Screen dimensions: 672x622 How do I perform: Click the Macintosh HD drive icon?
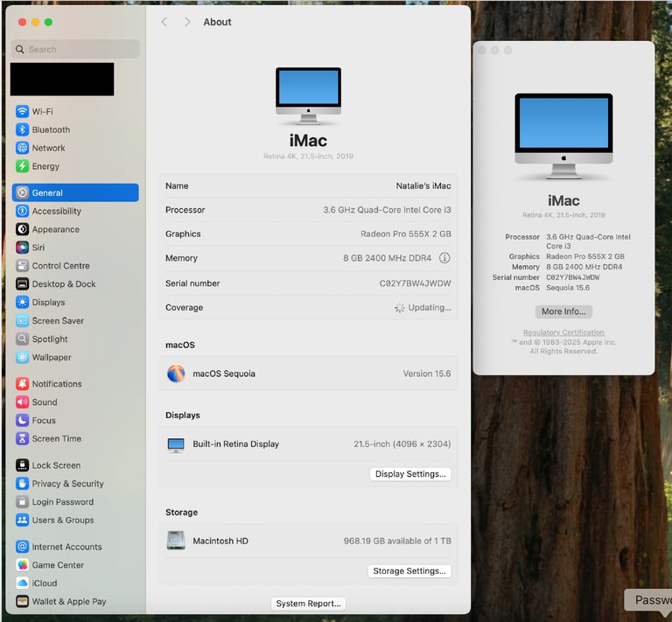(176, 541)
